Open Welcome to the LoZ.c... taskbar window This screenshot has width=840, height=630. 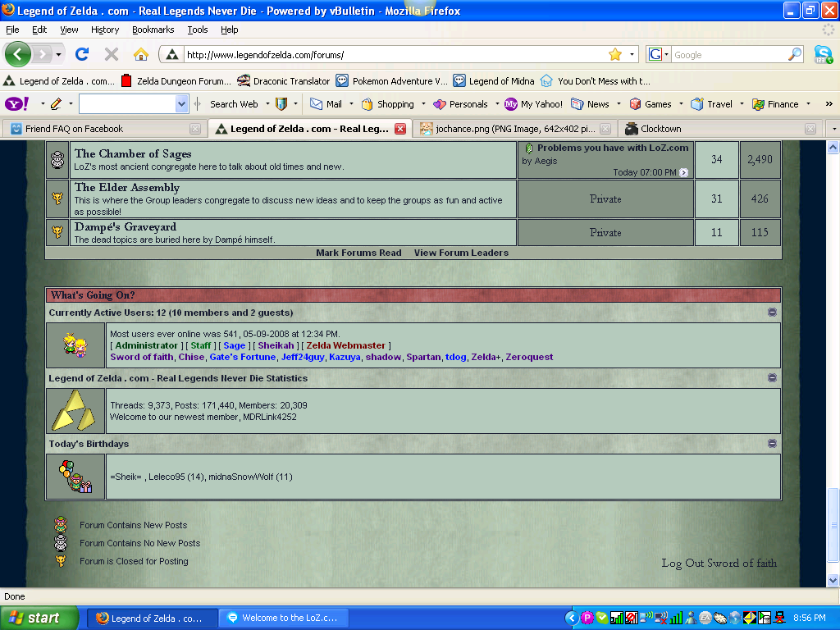point(283,619)
